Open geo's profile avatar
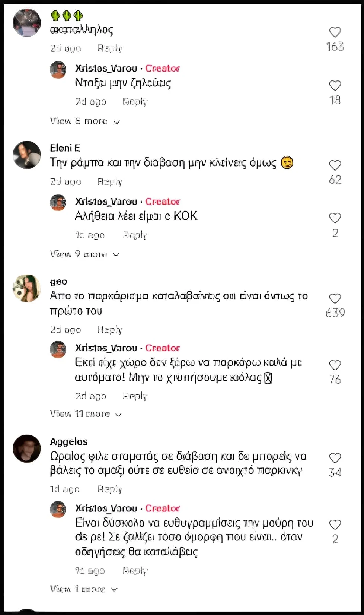364x615 pixels. [x=27, y=288]
